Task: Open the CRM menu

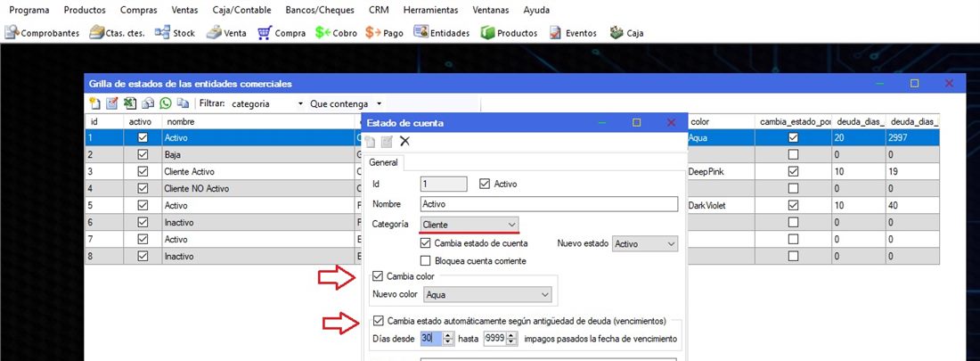Action: [x=378, y=10]
